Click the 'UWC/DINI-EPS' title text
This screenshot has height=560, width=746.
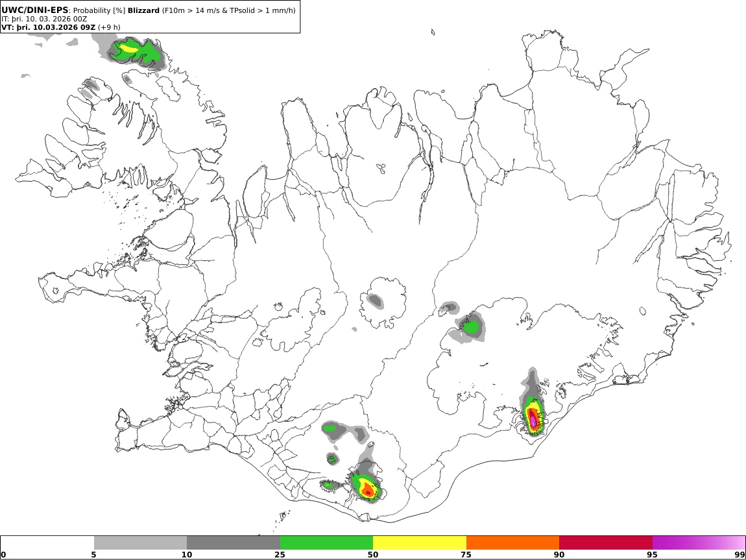[x=35, y=10]
